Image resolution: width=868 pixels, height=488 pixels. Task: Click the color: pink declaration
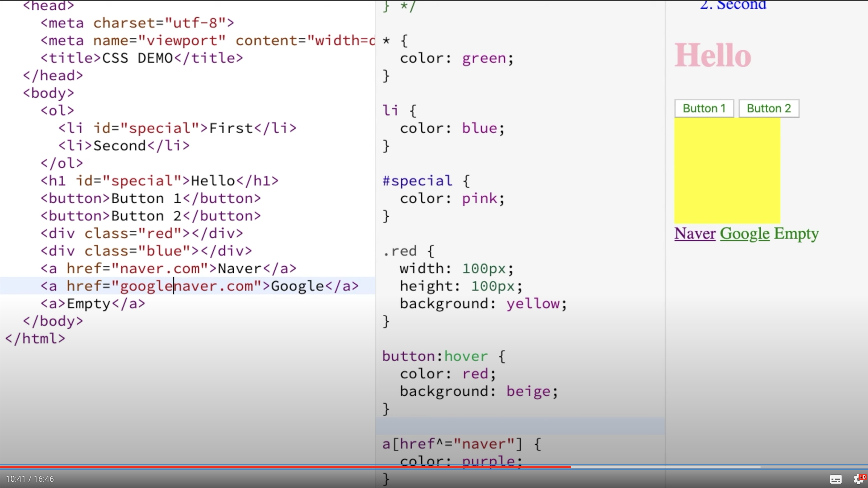point(452,198)
